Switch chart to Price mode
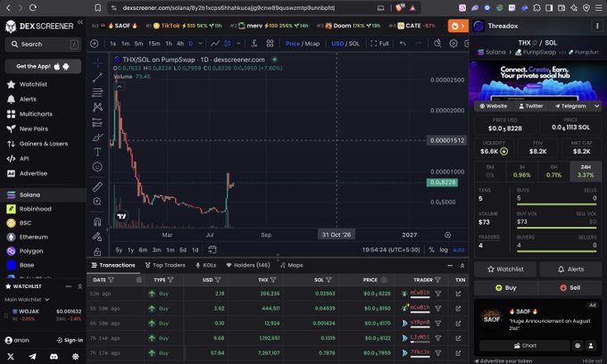 (x=293, y=44)
